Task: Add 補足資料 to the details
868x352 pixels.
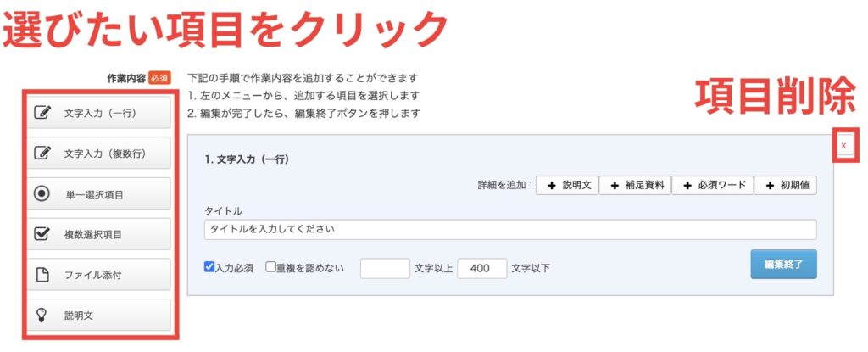Action: 635,186
